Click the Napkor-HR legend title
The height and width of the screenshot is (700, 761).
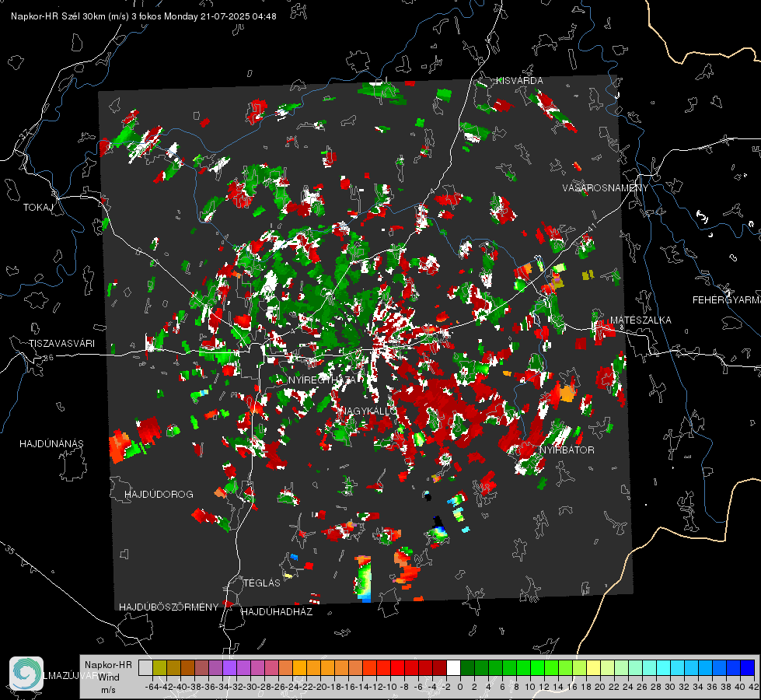[108, 664]
